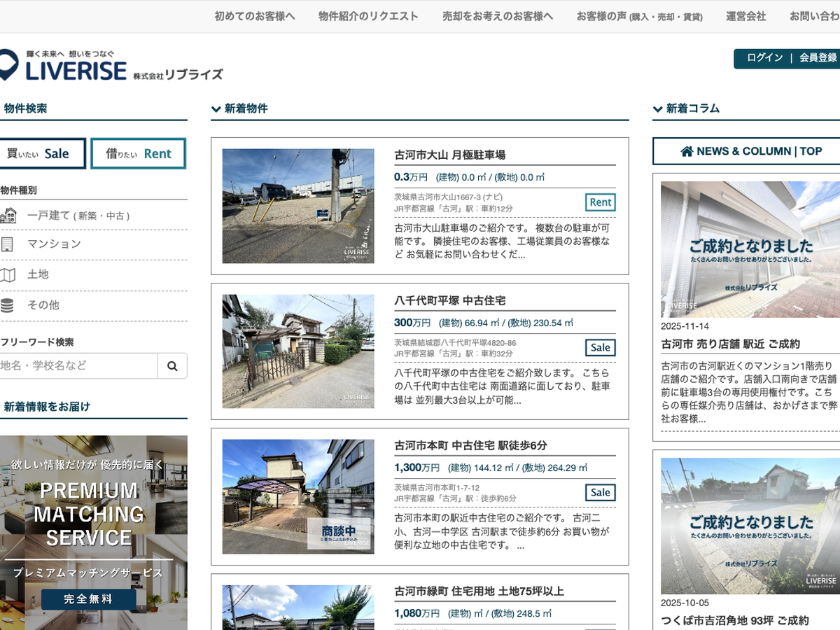Screen dimensions: 840x630
Task: Toggle the 借りたい Rent search mode
Action: coord(139,154)
